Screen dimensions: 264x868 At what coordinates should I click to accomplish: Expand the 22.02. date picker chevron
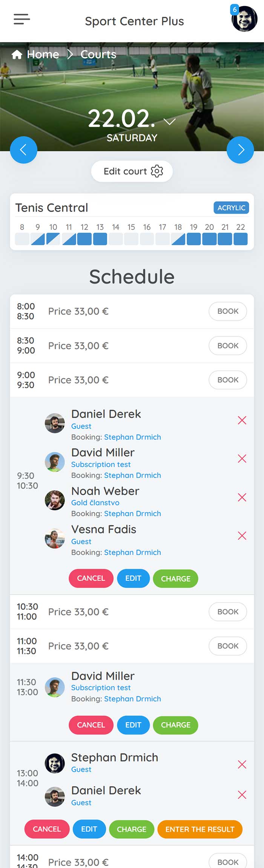[169, 121]
